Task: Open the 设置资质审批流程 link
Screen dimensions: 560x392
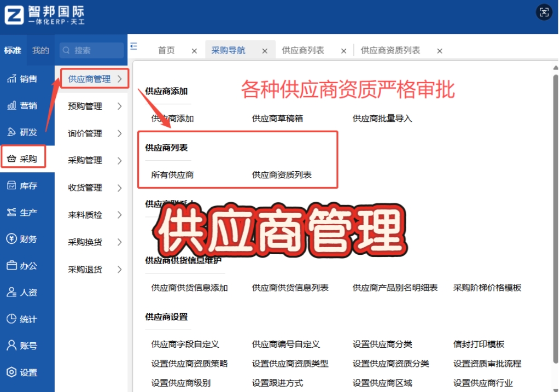Action: (x=487, y=364)
